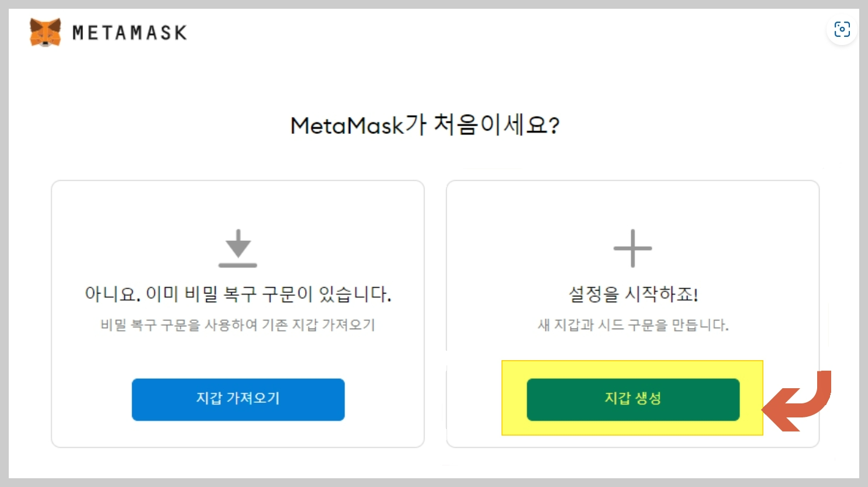The height and width of the screenshot is (487, 868).
Task: Select the download arrow icon above import text
Action: [237, 248]
